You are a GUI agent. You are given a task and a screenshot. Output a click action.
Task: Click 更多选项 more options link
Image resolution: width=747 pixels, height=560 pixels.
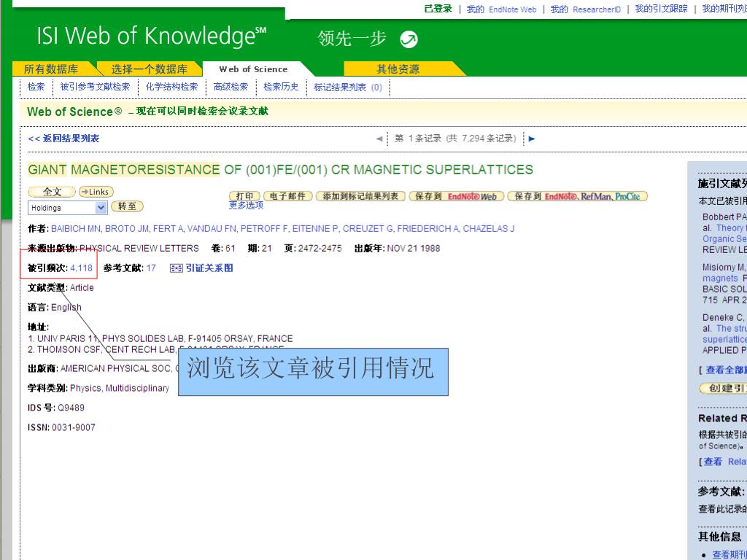coord(247,205)
